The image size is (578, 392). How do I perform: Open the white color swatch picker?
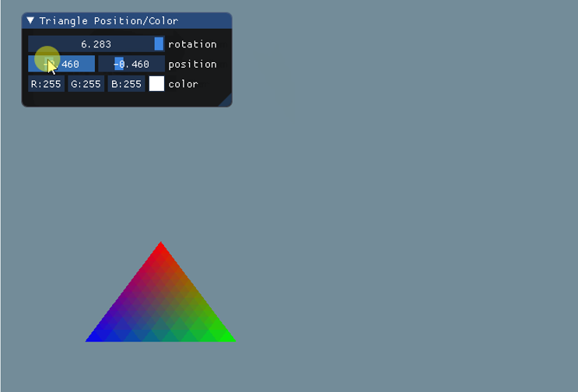click(x=156, y=84)
